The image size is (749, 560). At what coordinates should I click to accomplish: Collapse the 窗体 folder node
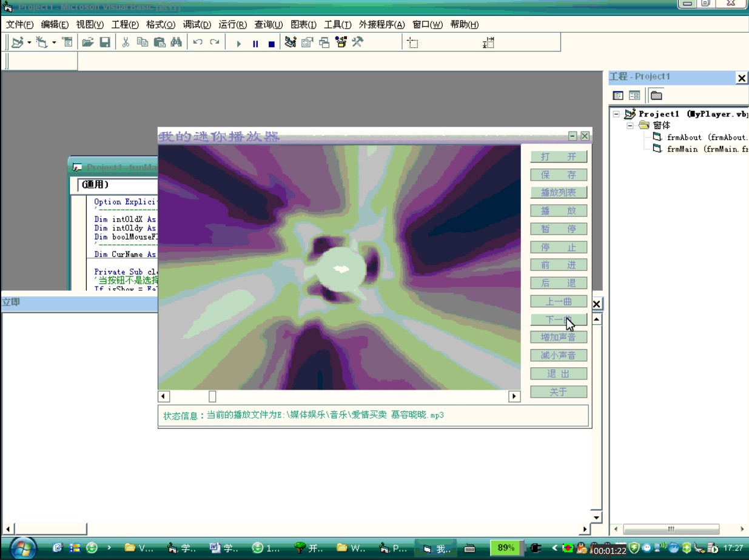pyautogui.click(x=630, y=125)
